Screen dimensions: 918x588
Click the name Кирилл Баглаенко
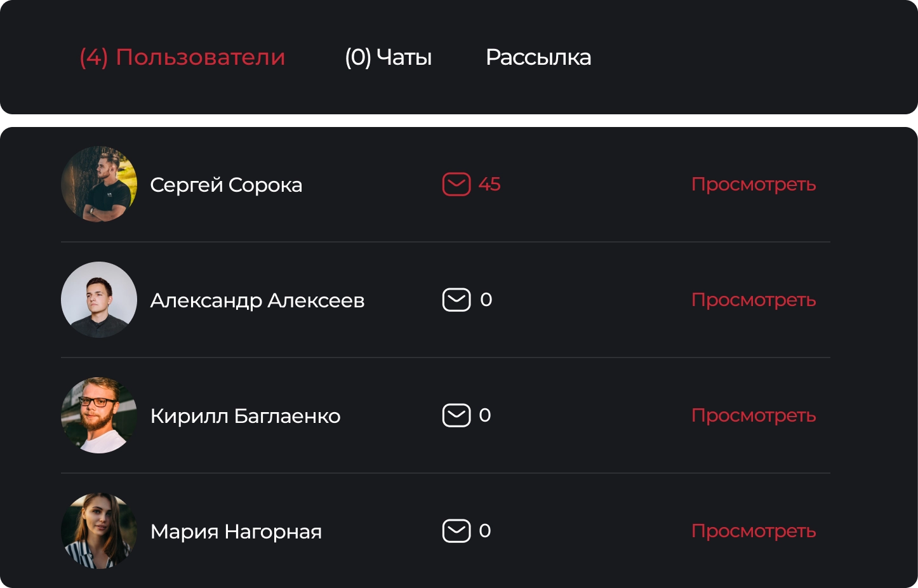pos(246,416)
